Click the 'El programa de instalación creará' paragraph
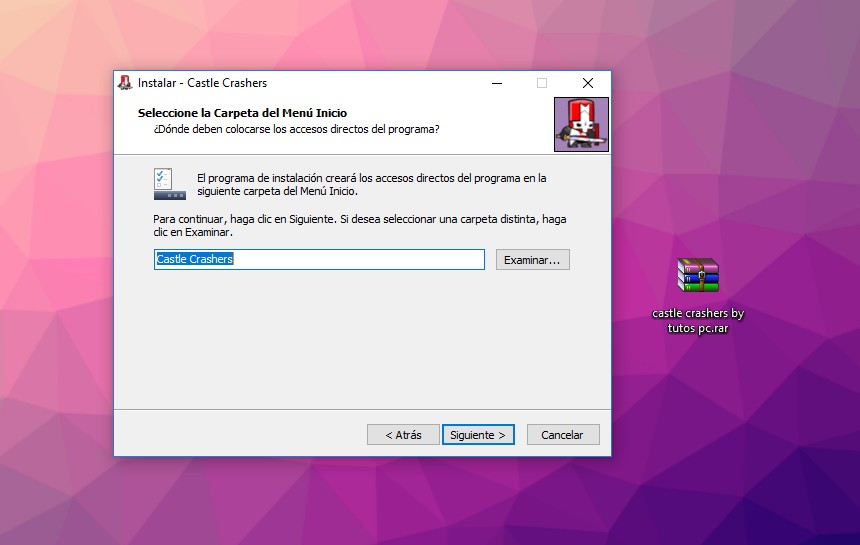 (x=371, y=184)
